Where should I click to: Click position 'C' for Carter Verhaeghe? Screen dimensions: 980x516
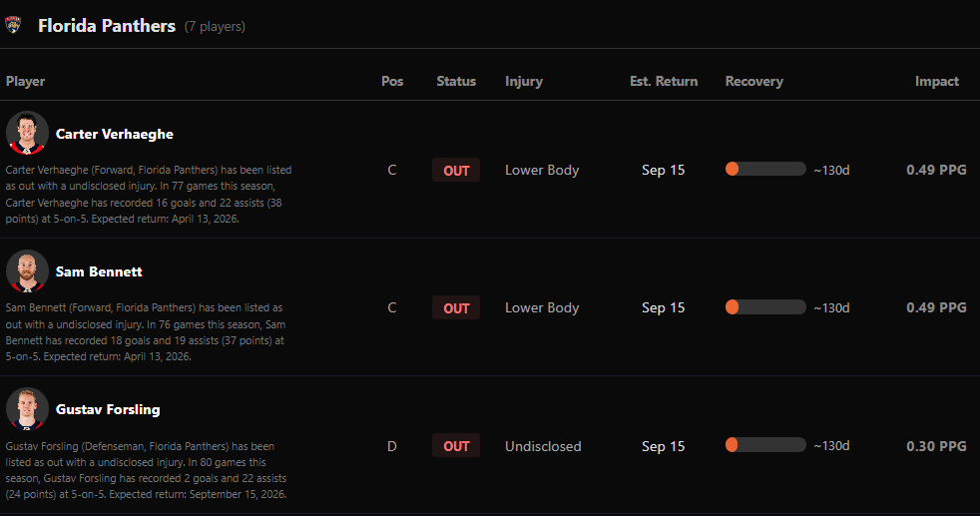(x=392, y=170)
